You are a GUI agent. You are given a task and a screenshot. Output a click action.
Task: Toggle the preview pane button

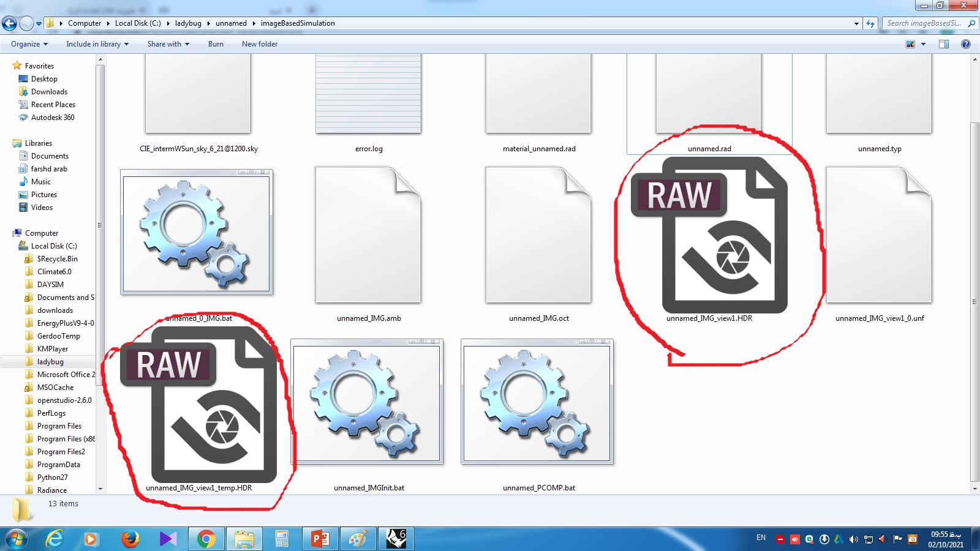pos(944,44)
